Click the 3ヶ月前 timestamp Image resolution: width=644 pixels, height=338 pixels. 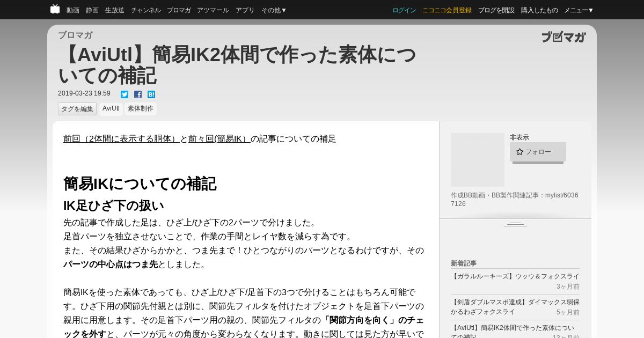pos(568,287)
